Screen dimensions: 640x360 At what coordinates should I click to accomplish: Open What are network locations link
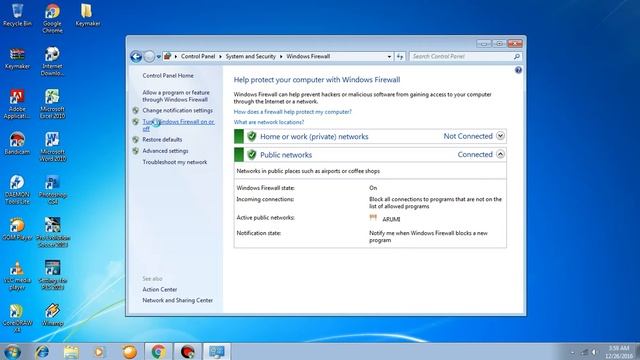[269, 122]
